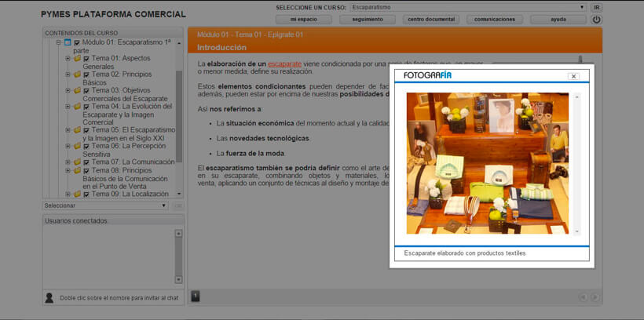644x320 pixels.
Task: Toggle checkbox for Tema 07: La Comunicación
Action: click(86, 162)
